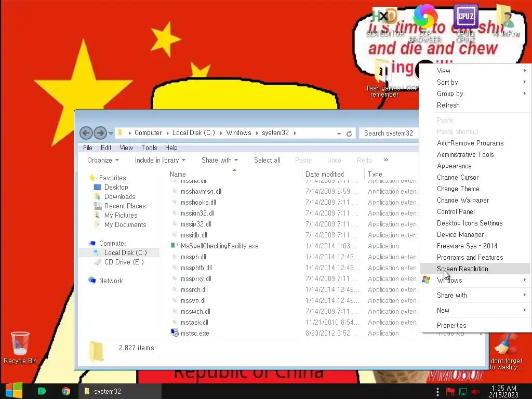Choose Refresh in the context menu
Screen dimensions: 532x399
pos(475,105)
